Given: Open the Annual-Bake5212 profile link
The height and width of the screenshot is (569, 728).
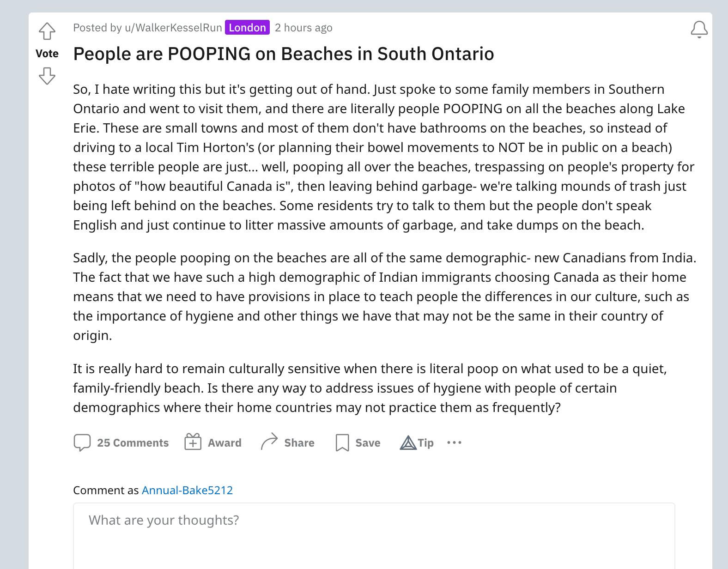Looking at the screenshot, I should 187,490.
